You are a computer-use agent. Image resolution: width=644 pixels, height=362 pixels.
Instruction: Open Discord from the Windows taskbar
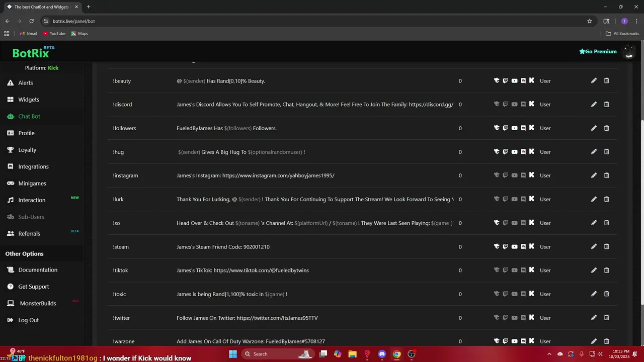(x=382, y=354)
